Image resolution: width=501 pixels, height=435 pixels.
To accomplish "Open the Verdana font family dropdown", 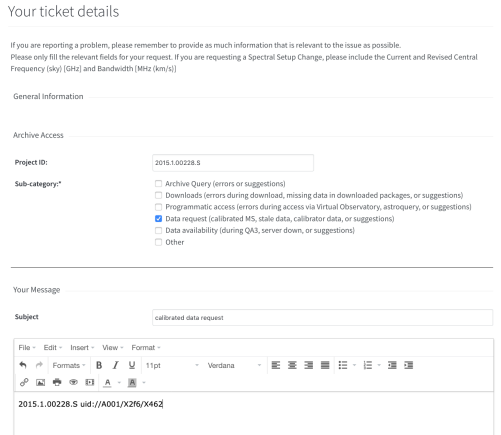I will pyautogui.click(x=234, y=365).
